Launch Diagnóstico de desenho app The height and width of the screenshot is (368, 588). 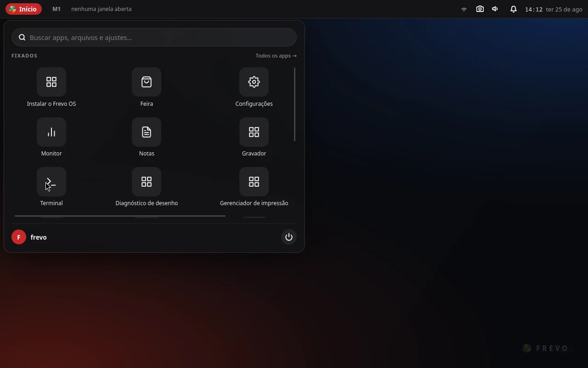pos(147,182)
